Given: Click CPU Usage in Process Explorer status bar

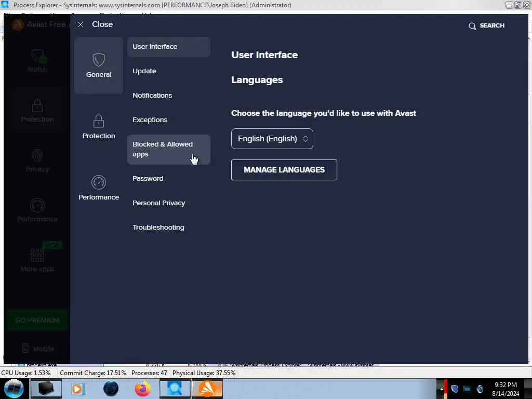Looking at the screenshot, I should pyautogui.click(x=26, y=373).
